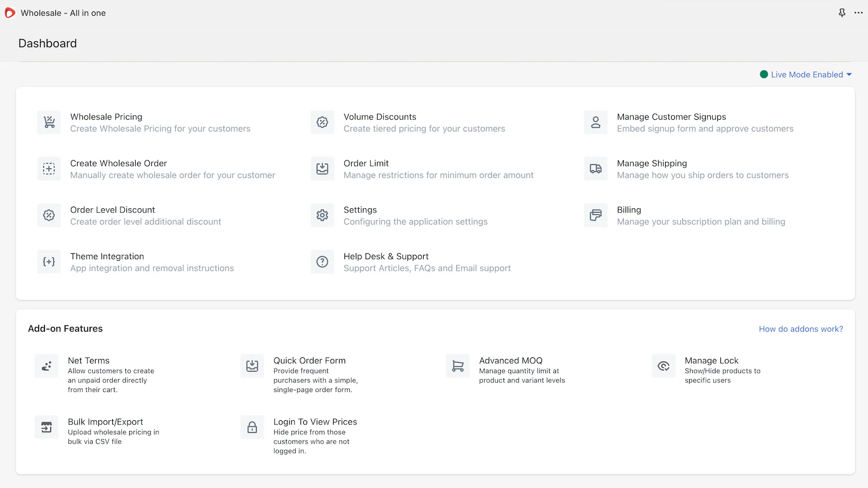Open the How do addons work? link
The height and width of the screenshot is (488, 868).
point(801,329)
